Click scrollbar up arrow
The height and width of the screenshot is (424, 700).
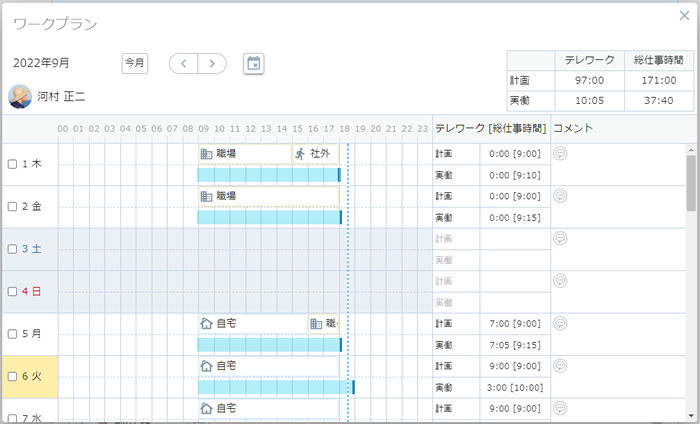[x=691, y=150]
